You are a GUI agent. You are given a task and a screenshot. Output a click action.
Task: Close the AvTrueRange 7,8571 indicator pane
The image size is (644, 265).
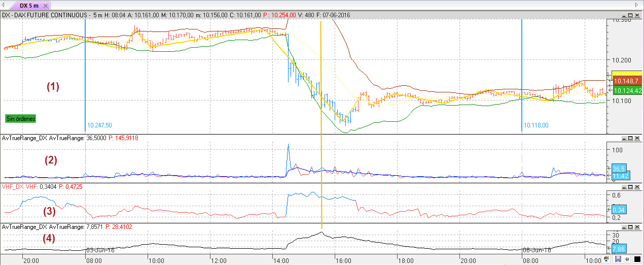pyautogui.click(x=637, y=227)
